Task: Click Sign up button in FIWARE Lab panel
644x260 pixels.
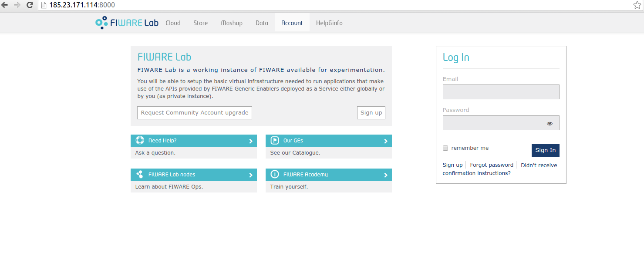Action: [x=371, y=113]
